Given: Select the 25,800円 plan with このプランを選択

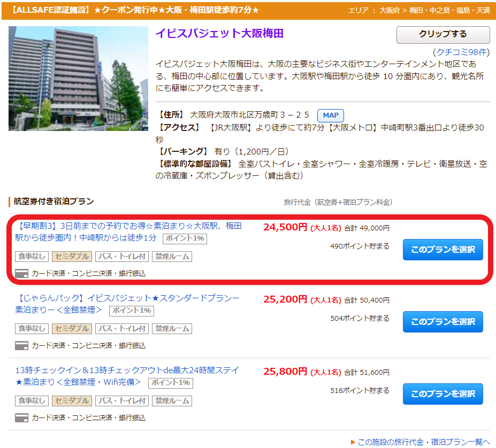Looking at the screenshot, I should tap(442, 393).
